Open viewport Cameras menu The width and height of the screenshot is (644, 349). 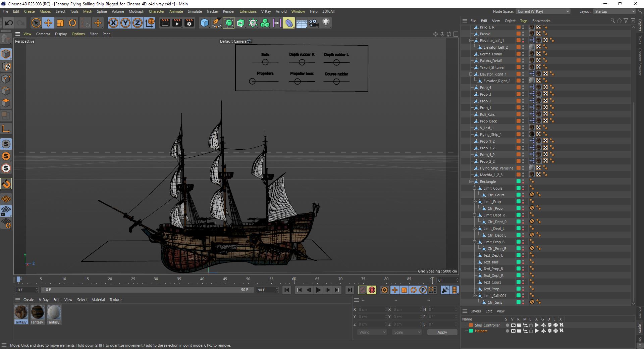43,34
